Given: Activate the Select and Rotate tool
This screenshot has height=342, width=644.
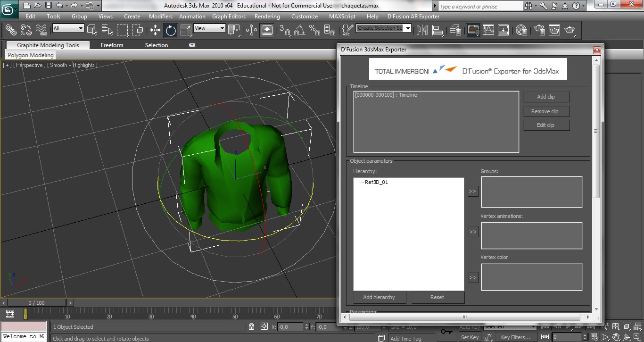Looking at the screenshot, I should click(171, 30).
